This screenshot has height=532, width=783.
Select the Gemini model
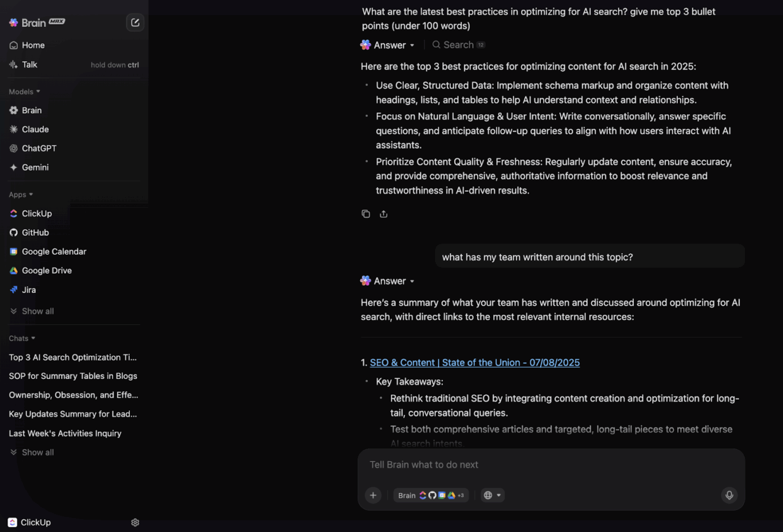pyautogui.click(x=35, y=167)
